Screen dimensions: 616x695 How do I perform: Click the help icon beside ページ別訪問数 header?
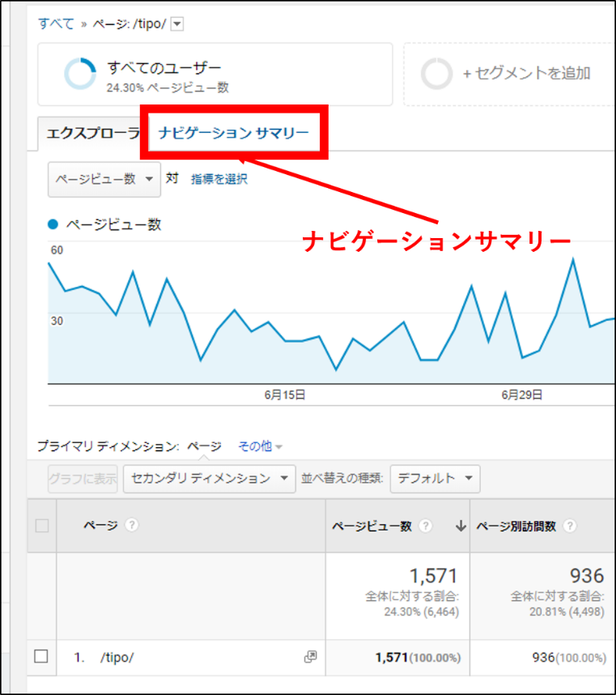(570, 526)
